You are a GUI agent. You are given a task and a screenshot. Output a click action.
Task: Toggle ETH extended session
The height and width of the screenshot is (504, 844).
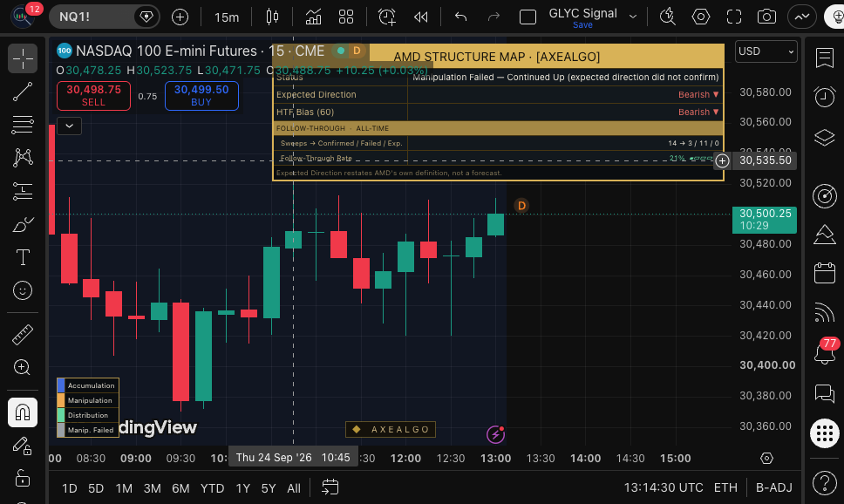pos(725,487)
